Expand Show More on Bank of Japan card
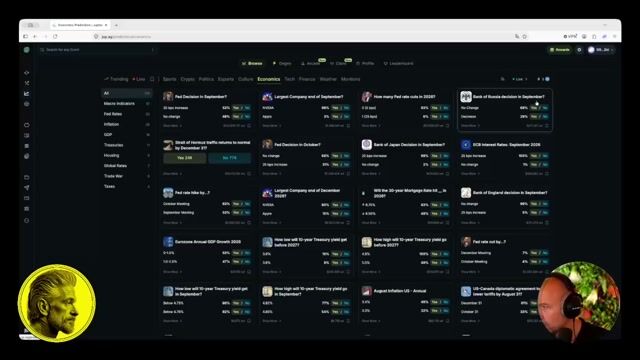Image resolution: width=640 pixels, height=360 pixels. click(371, 174)
